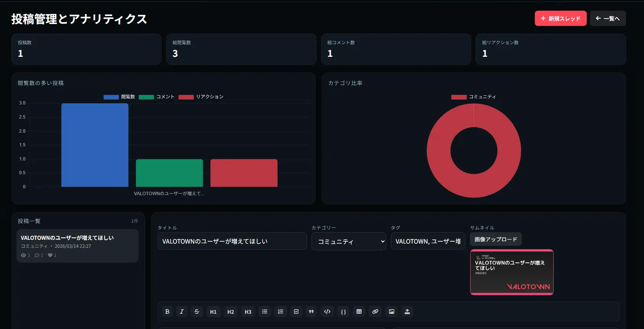Click the eye view-count icon on the post card
The height and width of the screenshot is (329, 644).
click(23, 255)
